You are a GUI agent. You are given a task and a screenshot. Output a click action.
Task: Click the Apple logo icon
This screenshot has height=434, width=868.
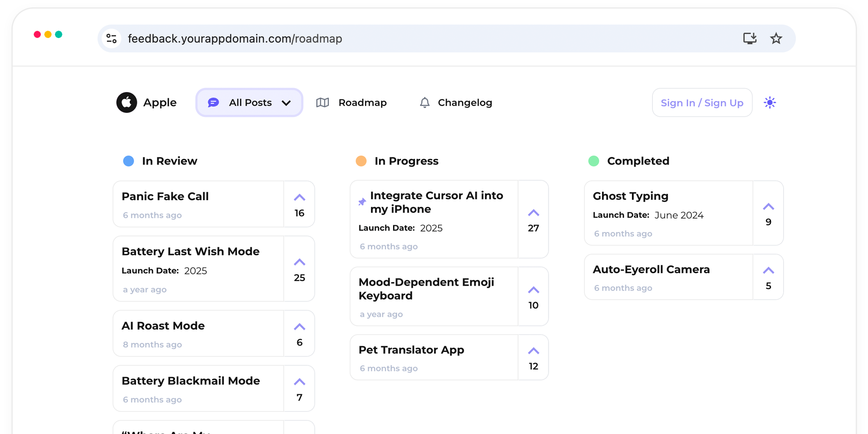coord(126,102)
